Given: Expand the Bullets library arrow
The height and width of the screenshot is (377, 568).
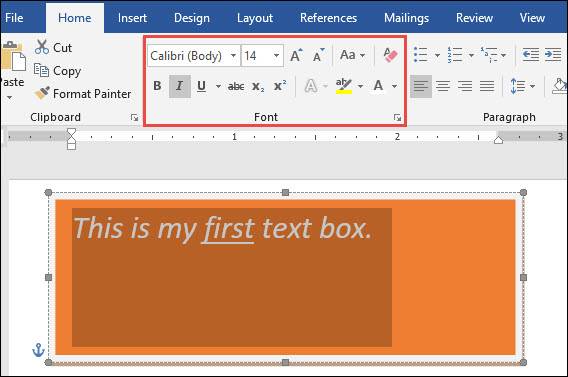Looking at the screenshot, I should point(437,55).
